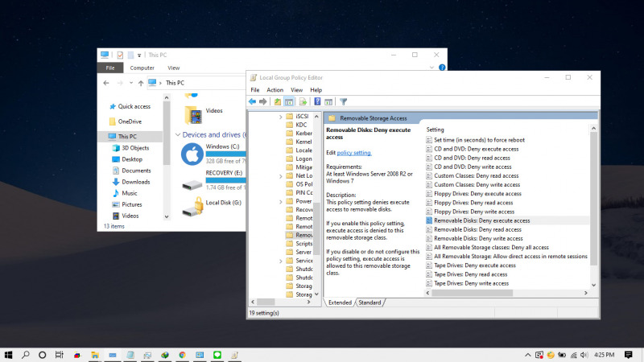Open the Help menu
Image resolution: width=644 pixels, height=362 pixels.
click(x=316, y=90)
